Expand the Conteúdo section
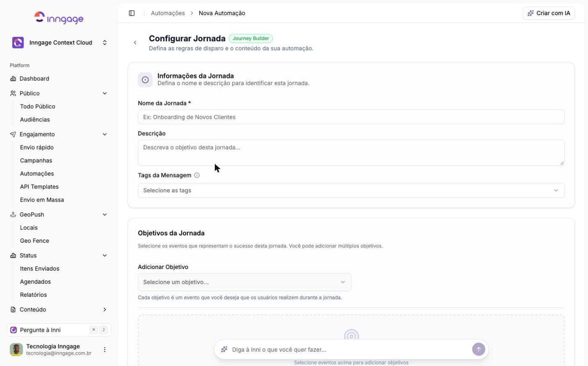 [105, 309]
